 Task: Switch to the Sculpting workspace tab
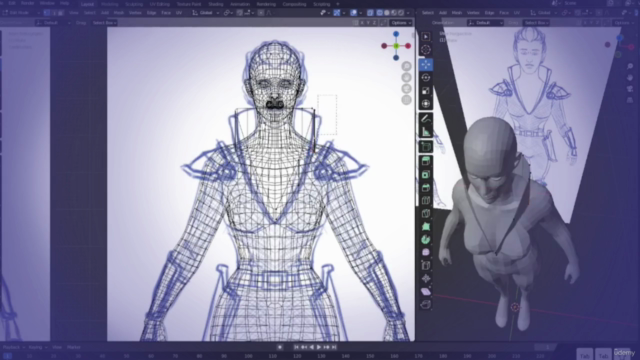(134, 4)
